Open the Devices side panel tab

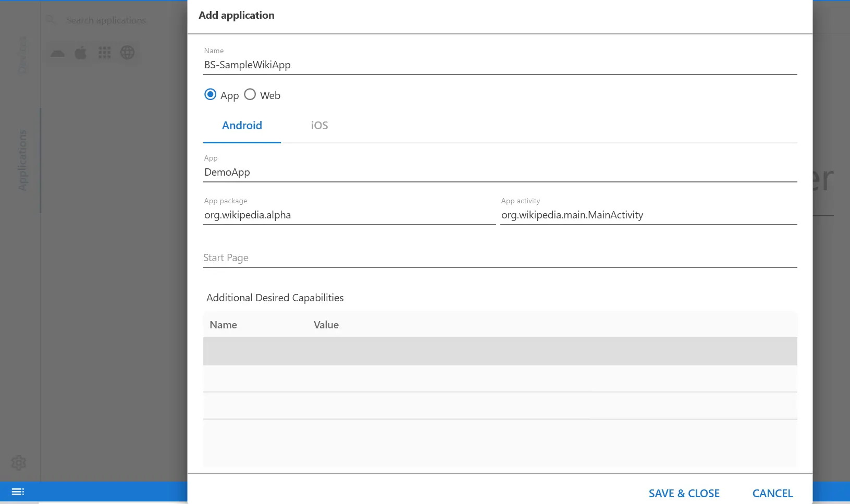(x=22, y=55)
